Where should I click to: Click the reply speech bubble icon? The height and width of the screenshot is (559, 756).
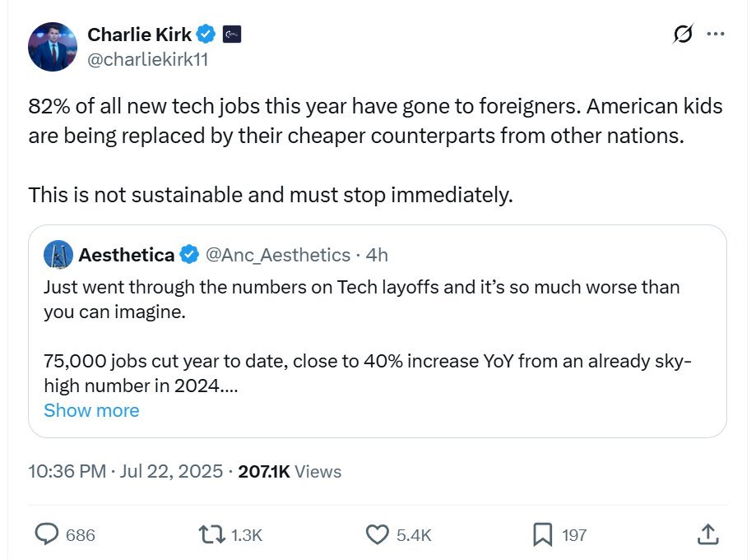[x=46, y=534]
